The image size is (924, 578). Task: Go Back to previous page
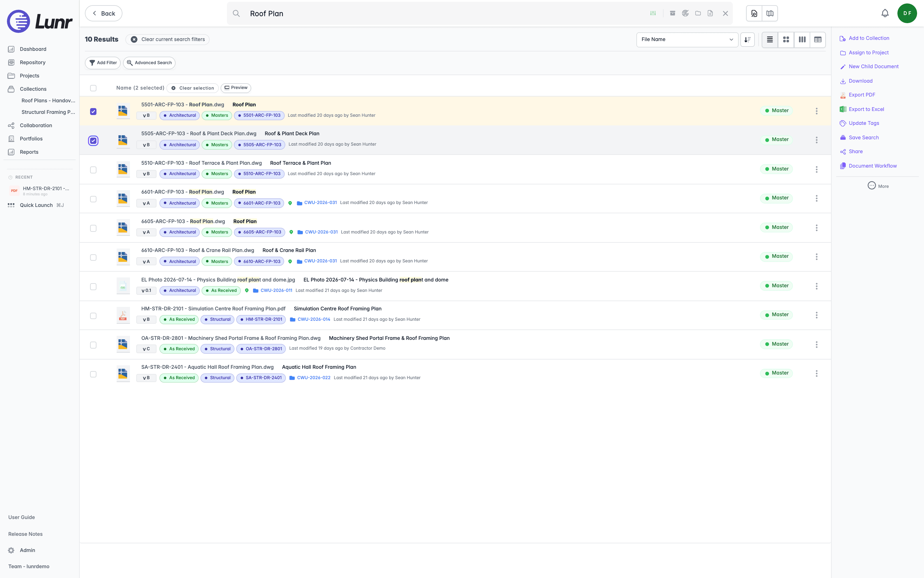click(x=103, y=13)
